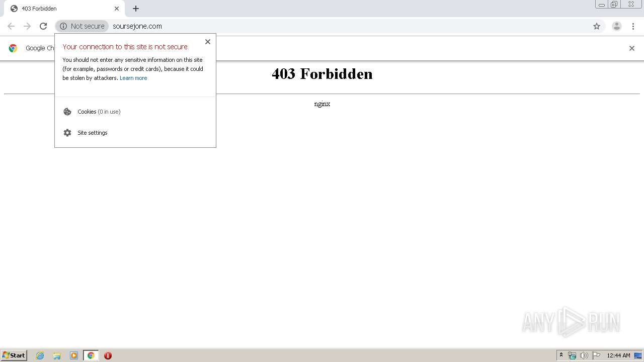Click the network tray icon
644x362 pixels.
(x=572, y=355)
